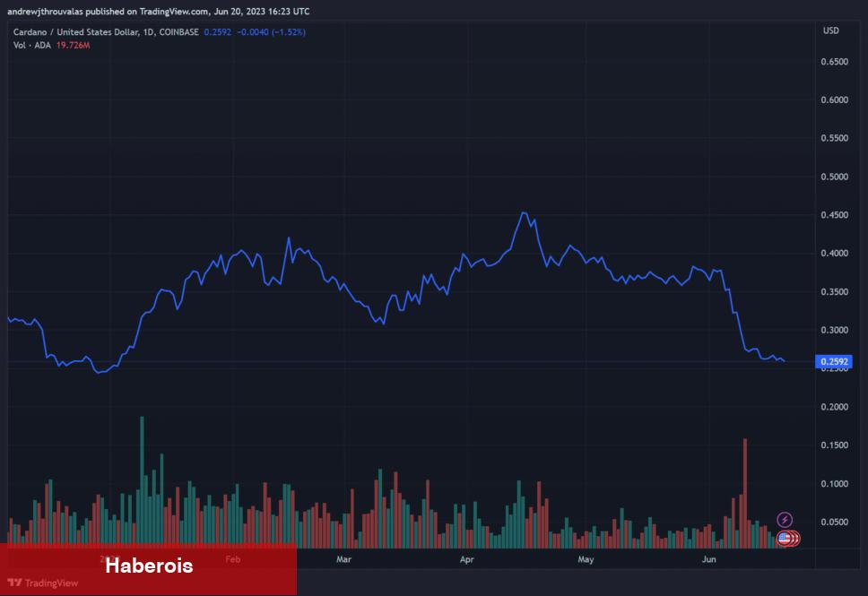Click the May label on the time axis
Image resolution: width=868 pixels, height=596 pixels.
click(x=586, y=559)
